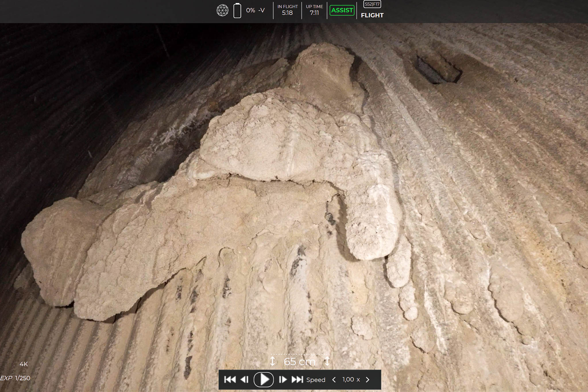Image resolution: width=588 pixels, height=392 pixels.
Task: Step forward one frame
Action: point(283,379)
